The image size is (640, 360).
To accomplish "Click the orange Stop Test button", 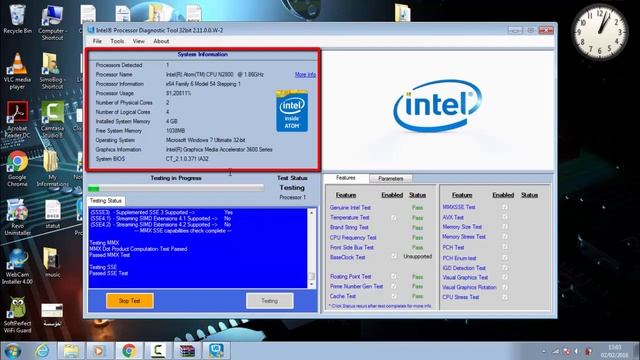I will [130, 301].
